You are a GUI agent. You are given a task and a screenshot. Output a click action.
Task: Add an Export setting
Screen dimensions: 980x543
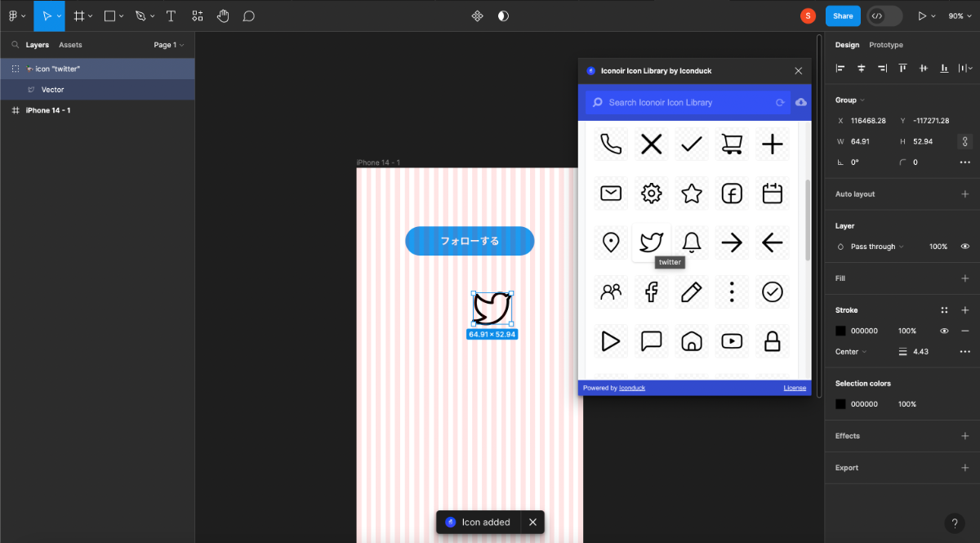[965, 468]
